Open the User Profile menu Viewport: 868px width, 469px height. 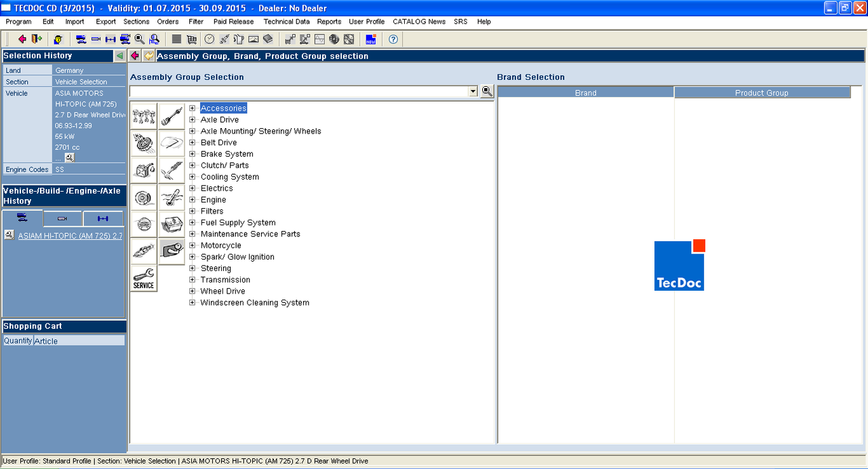click(367, 22)
